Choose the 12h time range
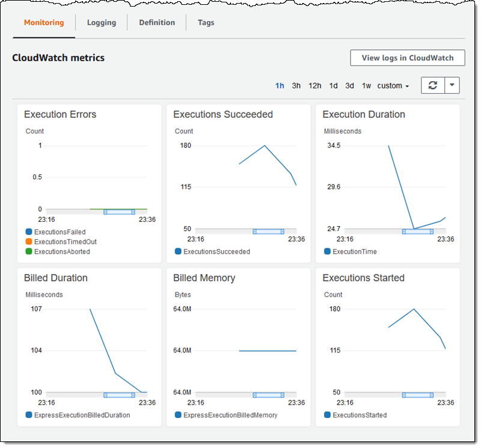Image resolution: width=481 pixels, height=448 pixels. tap(315, 86)
